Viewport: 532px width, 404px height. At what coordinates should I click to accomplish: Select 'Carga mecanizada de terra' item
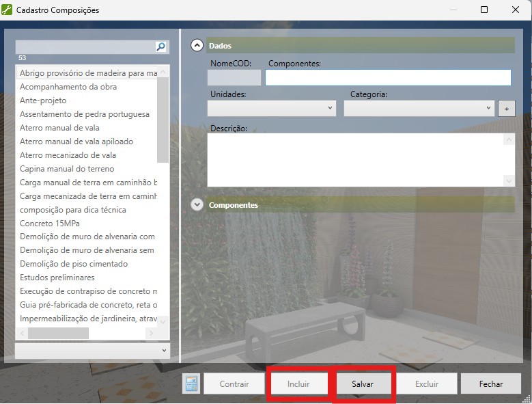click(x=87, y=196)
